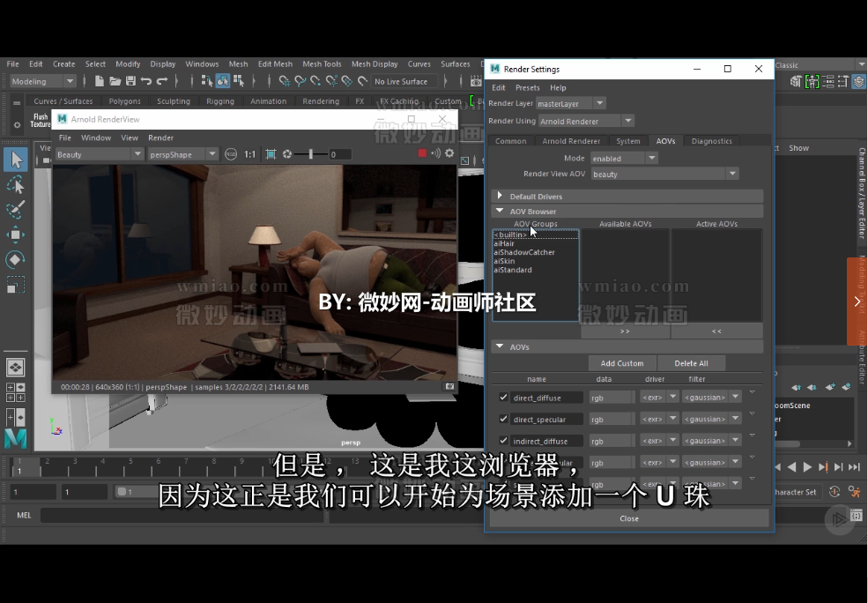Open RenderView display settings gear icon
868x603 pixels.
[x=449, y=153]
